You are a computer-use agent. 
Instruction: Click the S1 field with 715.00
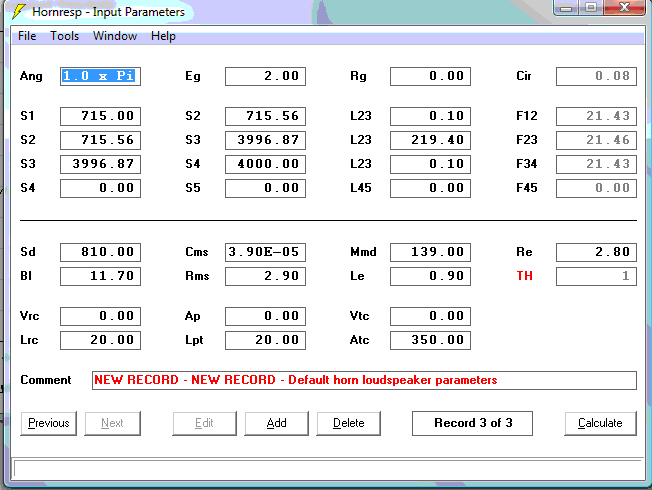click(x=100, y=116)
